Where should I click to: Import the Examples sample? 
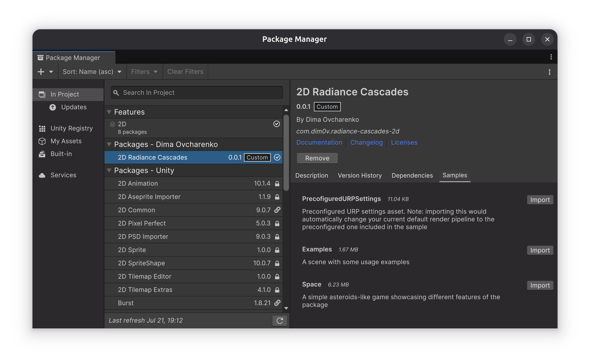[x=540, y=250]
